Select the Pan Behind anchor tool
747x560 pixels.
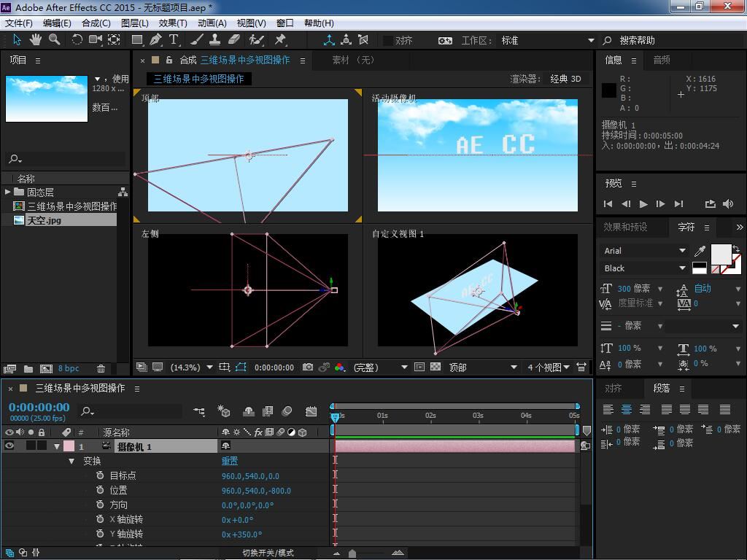tap(114, 40)
